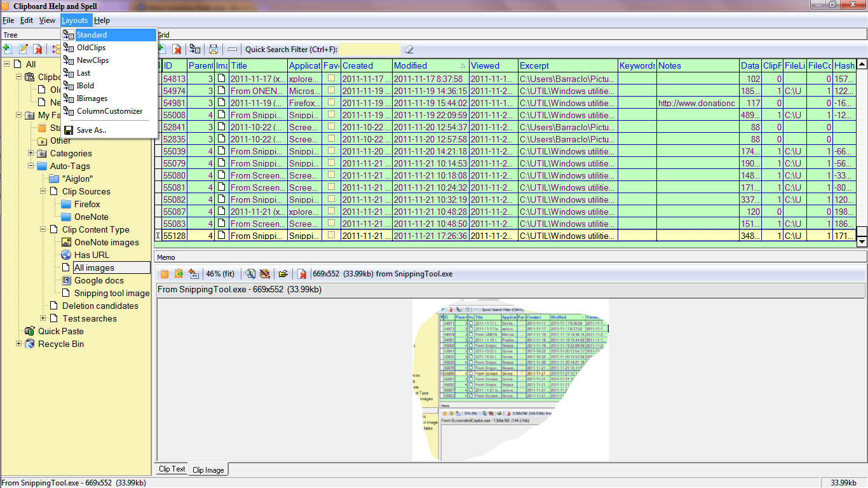The width and height of the screenshot is (868, 488).
Task: Click the magnifier image viewer icon in Memo toolbar
Action: pyautogui.click(x=250, y=274)
